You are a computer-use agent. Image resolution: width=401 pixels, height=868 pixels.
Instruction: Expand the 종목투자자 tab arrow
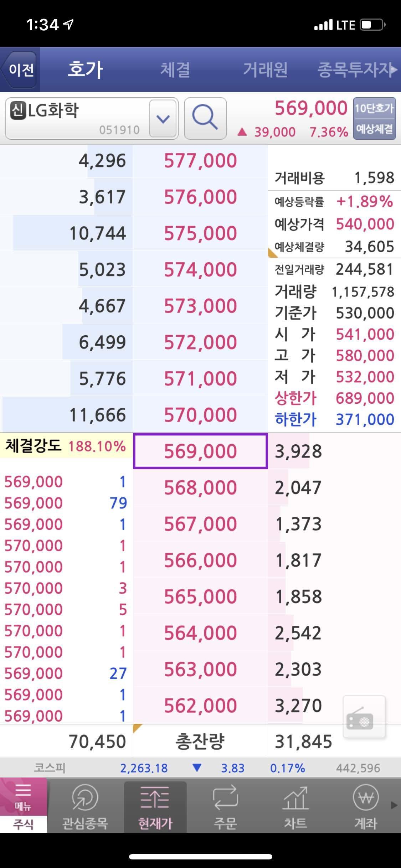(x=395, y=70)
